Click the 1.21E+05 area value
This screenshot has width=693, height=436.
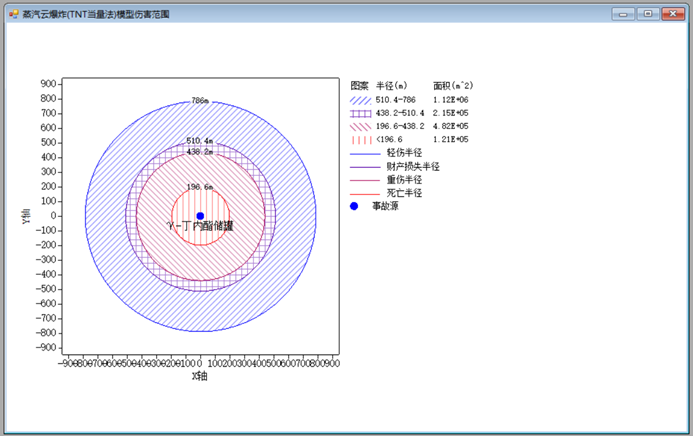(450, 140)
